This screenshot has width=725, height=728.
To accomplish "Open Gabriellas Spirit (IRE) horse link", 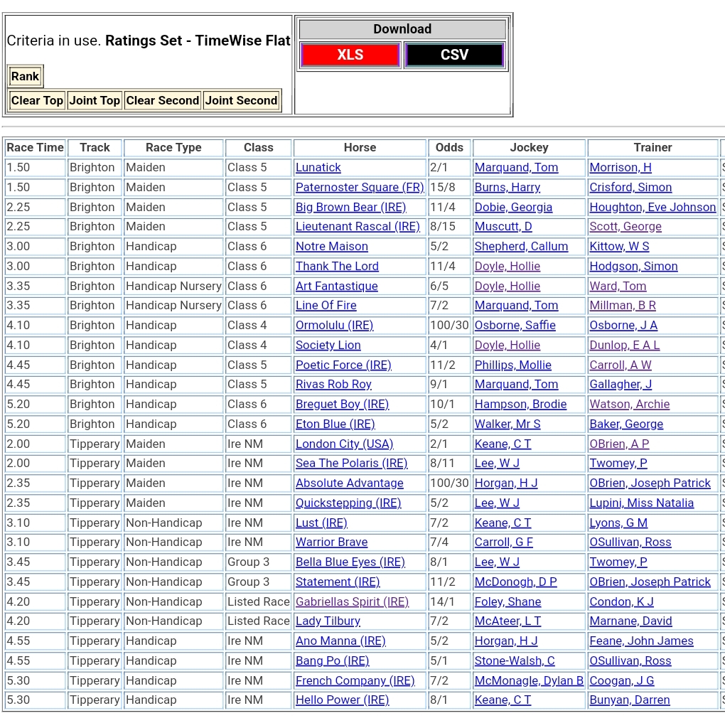I will coord(352,602).
